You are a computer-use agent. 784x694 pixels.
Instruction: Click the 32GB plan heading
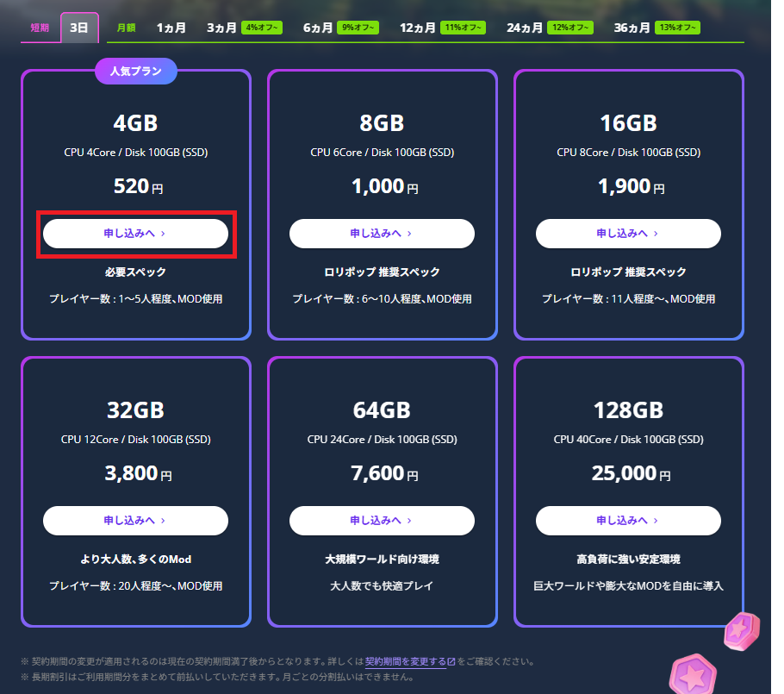[x=135, y=410]
